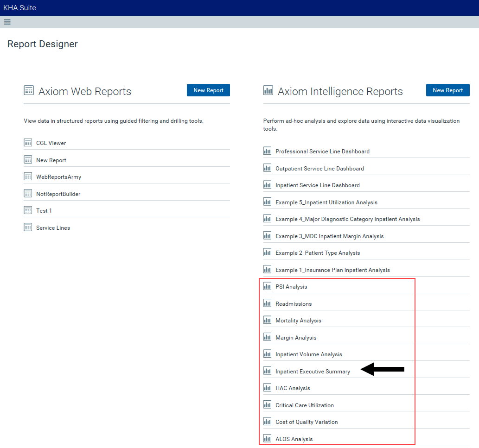479x448 pixels.
Task: Create a New Report under Axiom Web Reports
Action: (x=208, y=90)
